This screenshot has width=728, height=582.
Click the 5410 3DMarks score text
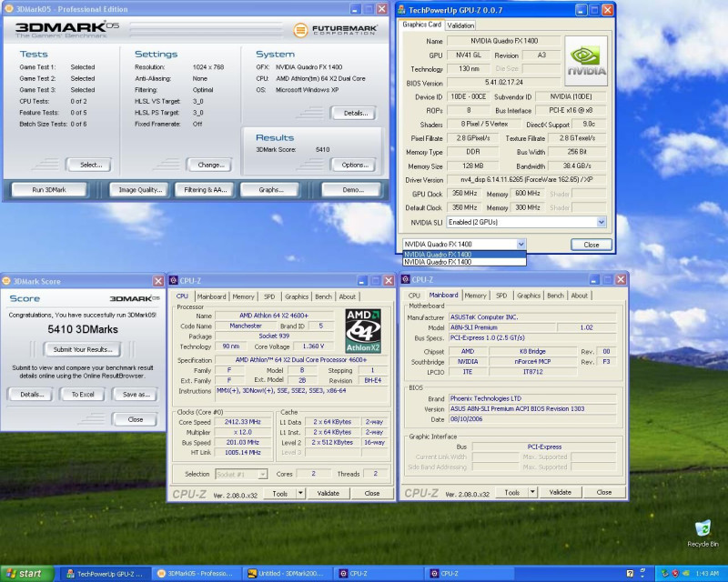pyautogui.click(x=83, y=329)
